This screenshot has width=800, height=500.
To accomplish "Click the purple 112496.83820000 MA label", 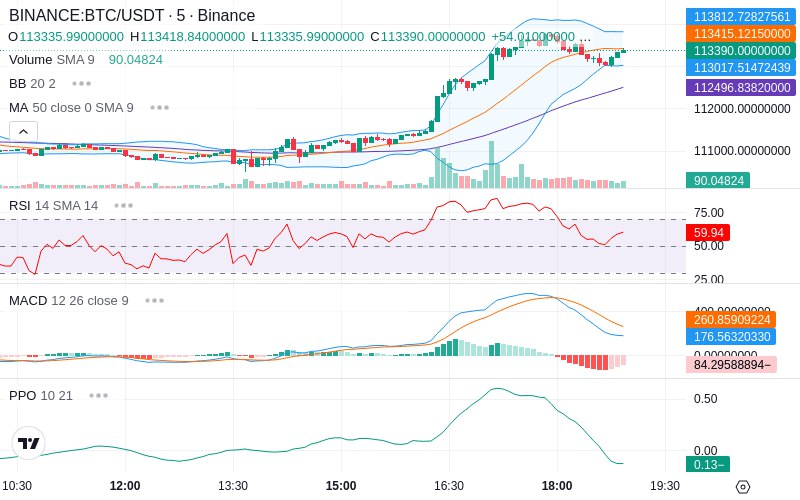I will pyautogui.click(x=741, y=87).
